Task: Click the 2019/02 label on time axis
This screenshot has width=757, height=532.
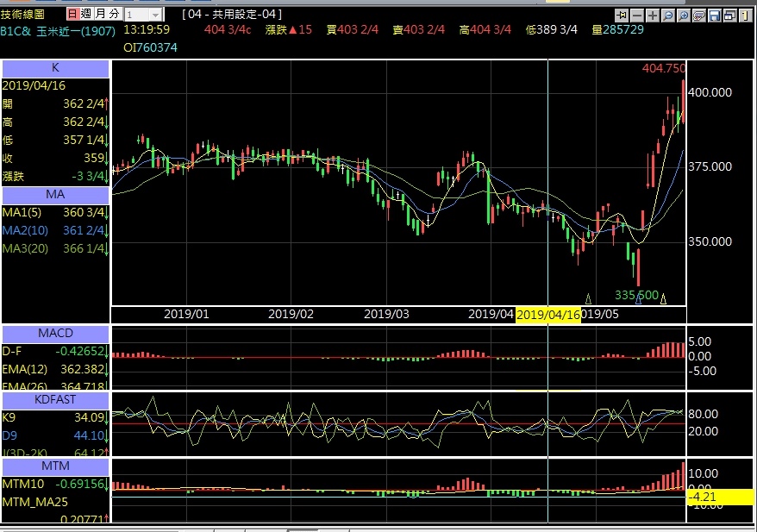Action: pos(291,314)
